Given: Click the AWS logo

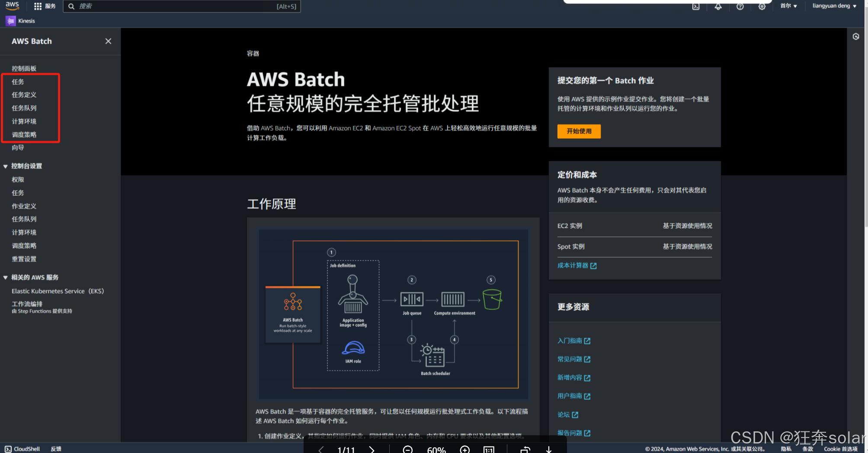Looking at the screenshot, I should pos(12,5).
